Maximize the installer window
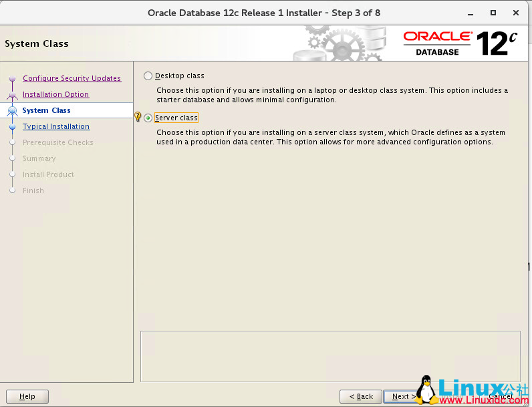The height and width of the screenshot is (407, 532). click(493, 13)
